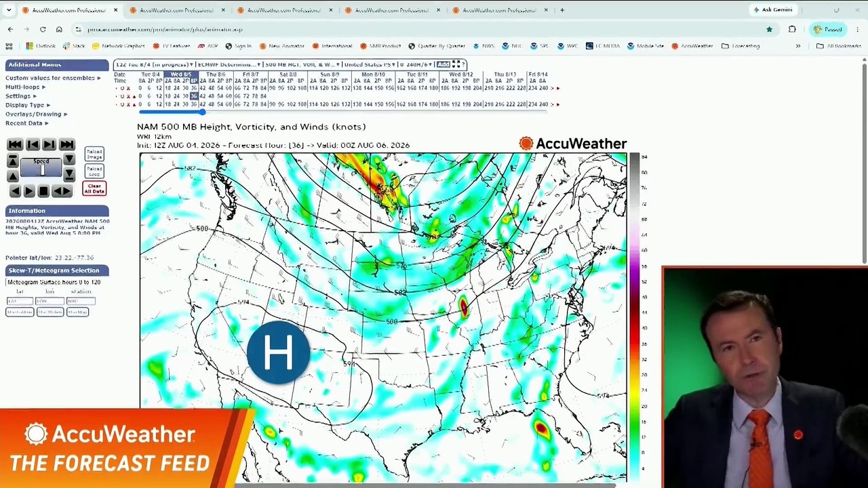Click the Reload Image button

(94, 155)
